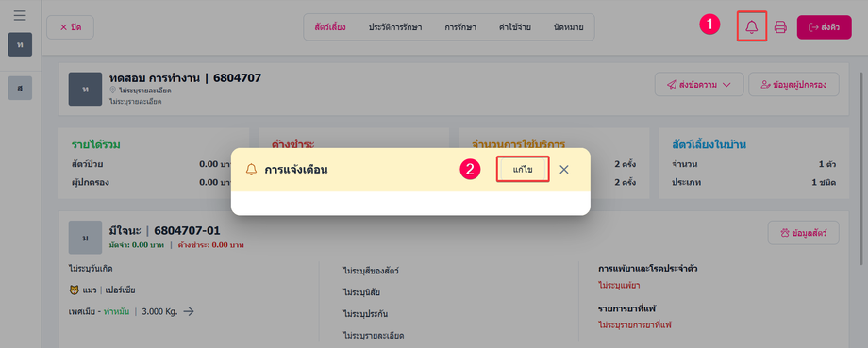The image size is (868, 348).
Task: Click the bell icon in the dialog title
Action: (x=251, y=170)
